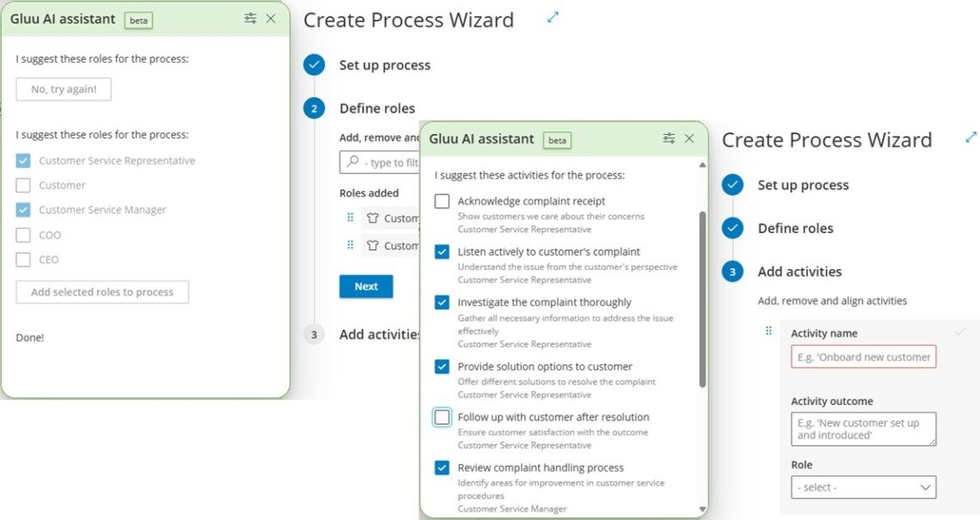
Task: Expand the right Create Process Wizard
Action: click(971, 137)
